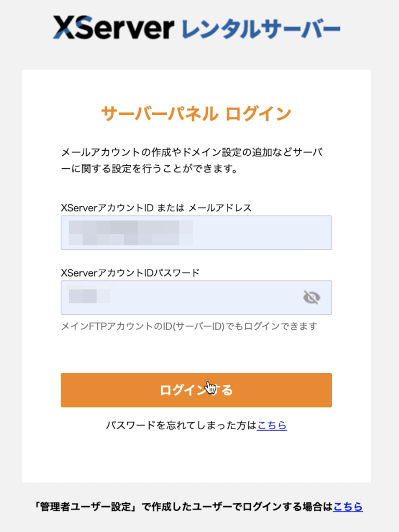Open the forgot password こちら link

(x=272, y=425)
